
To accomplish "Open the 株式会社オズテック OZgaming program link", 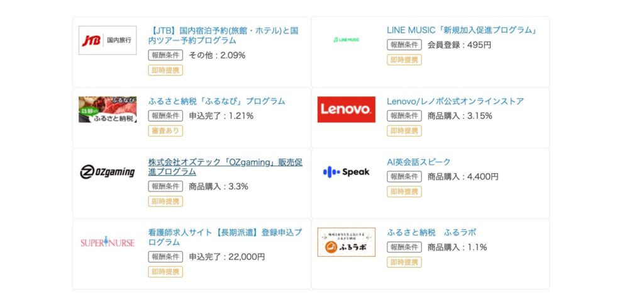I will 225,167.
